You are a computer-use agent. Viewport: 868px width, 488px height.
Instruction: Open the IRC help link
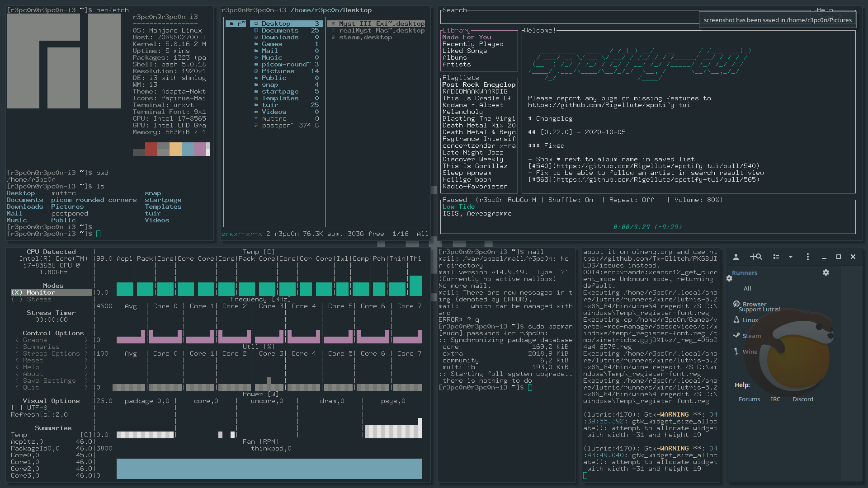point(775,399)
